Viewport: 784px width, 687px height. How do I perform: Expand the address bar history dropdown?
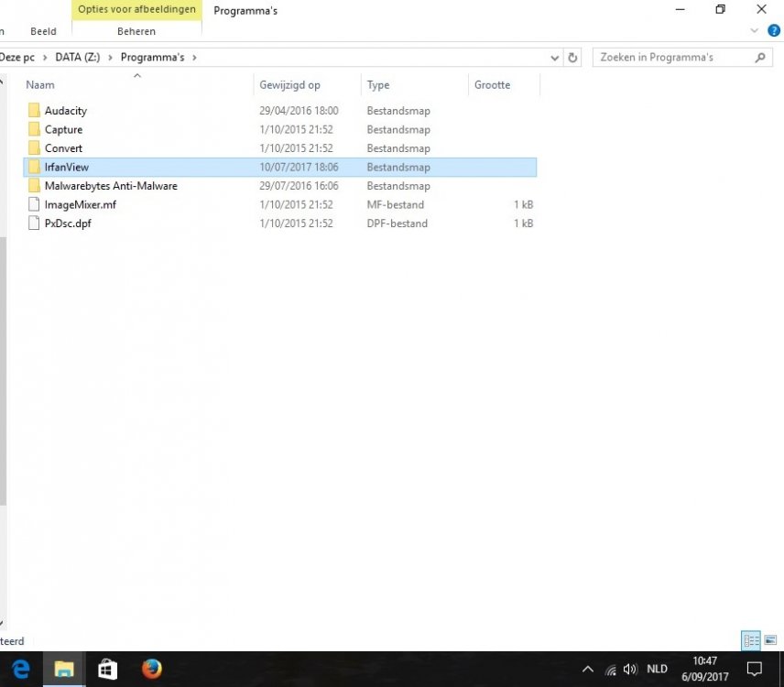pos(555,58)
